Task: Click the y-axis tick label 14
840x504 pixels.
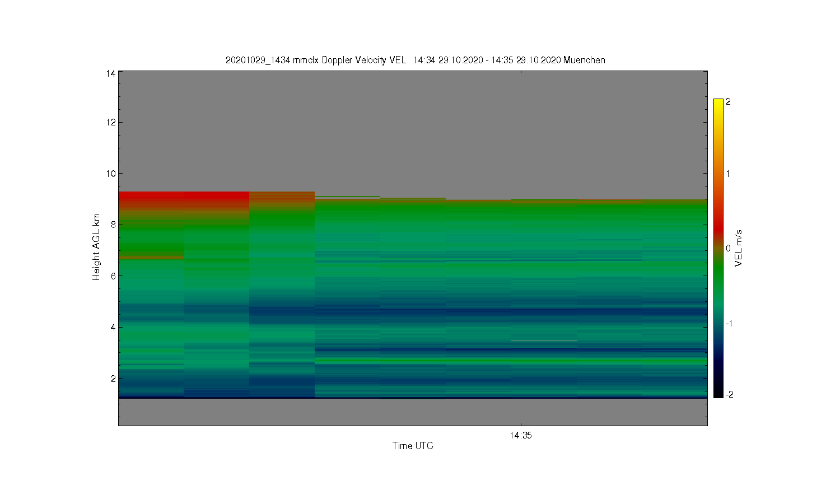Action: pyautogui.click(x=111, y=73)
